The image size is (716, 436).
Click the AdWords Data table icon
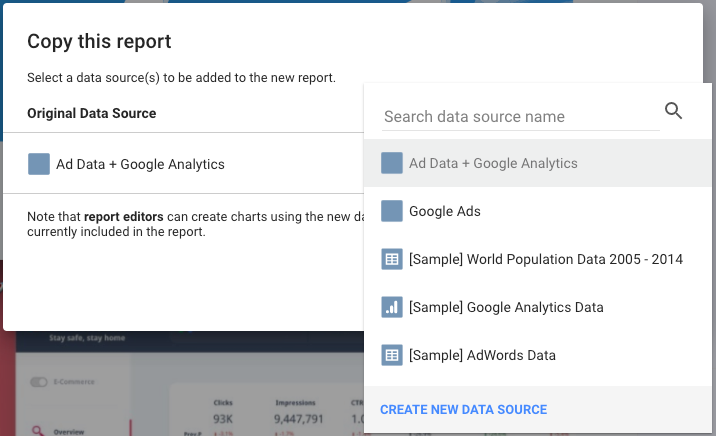pos(392,355)
